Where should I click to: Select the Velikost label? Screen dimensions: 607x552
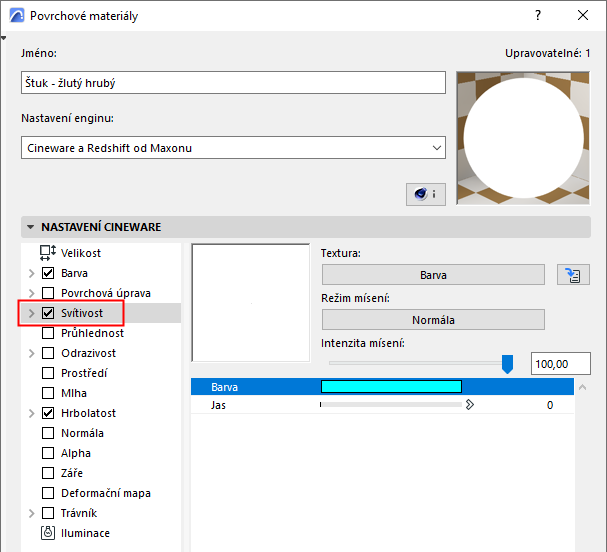click(x=81, y=253)
